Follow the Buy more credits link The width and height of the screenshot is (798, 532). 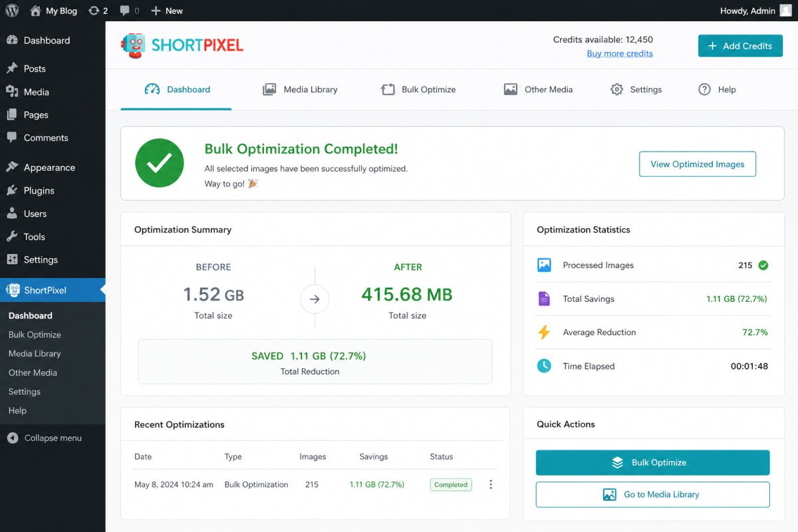pyautogui.click(x=620, y=53)
